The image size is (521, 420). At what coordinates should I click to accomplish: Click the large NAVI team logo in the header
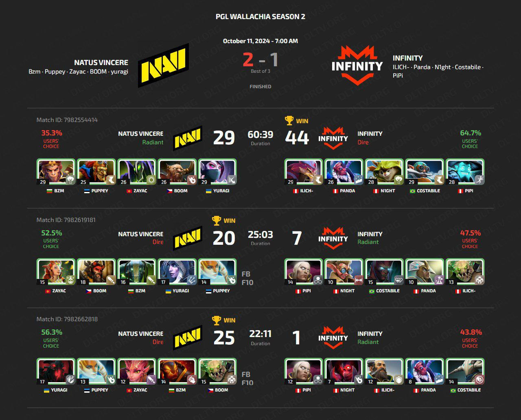point(163,65)
